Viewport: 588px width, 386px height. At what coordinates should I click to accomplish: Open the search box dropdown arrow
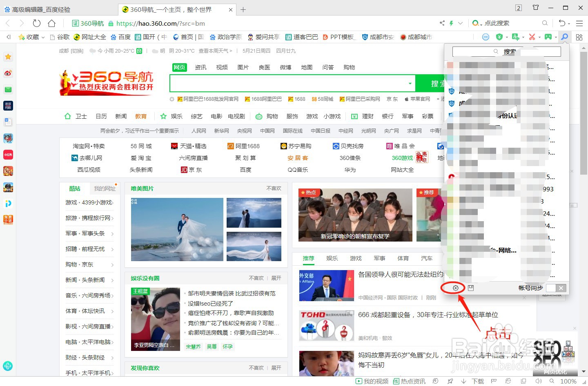click(410, 83)
